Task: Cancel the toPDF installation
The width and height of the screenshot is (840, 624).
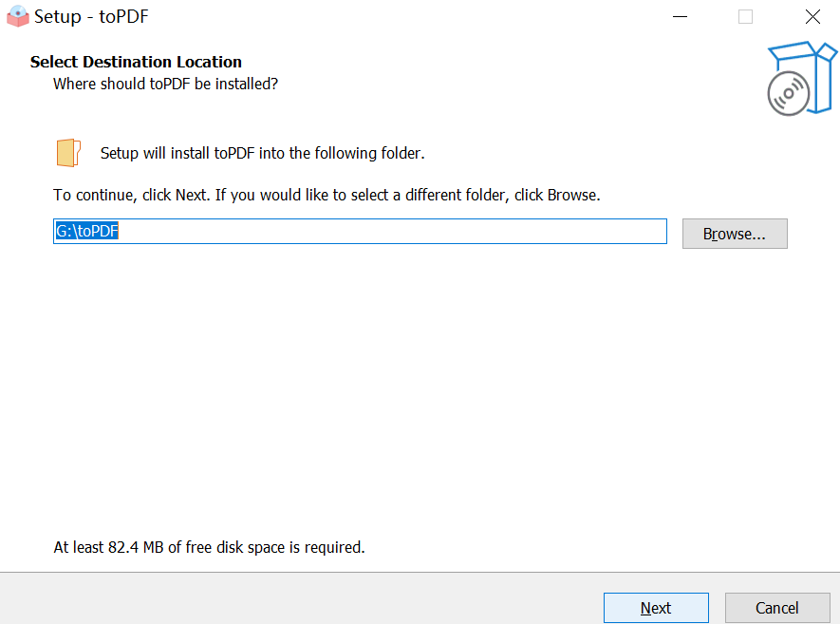Action: pos(777,608)
